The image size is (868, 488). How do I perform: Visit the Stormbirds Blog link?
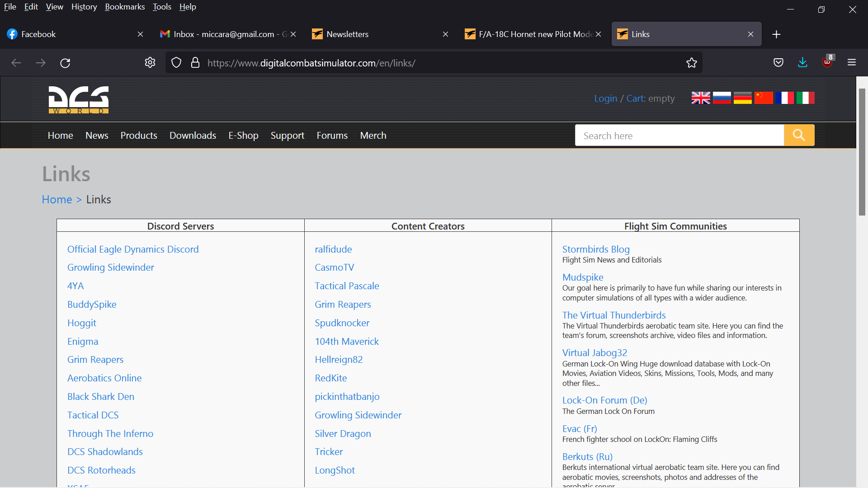click(596, 249)
